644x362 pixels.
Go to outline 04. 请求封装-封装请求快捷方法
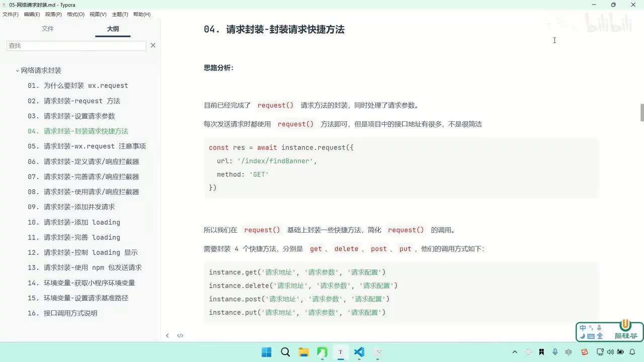coord(78,131)
